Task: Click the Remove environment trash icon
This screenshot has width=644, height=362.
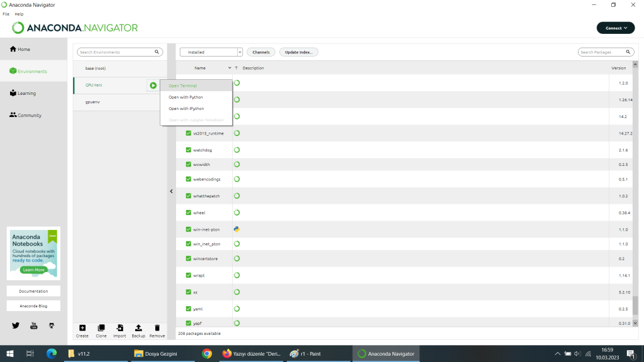Action: (x=157, y=328)
